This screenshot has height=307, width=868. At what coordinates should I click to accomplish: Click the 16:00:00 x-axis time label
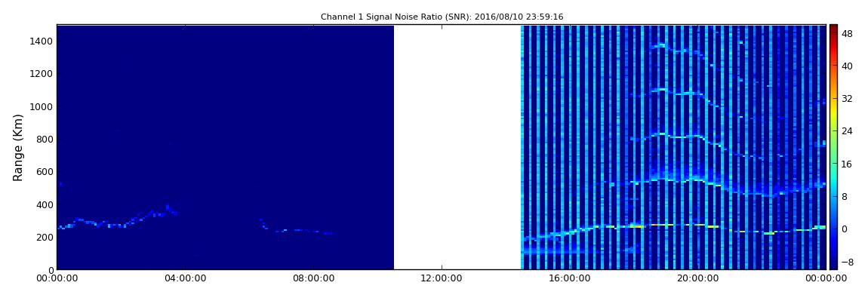(x=570, y=279)
